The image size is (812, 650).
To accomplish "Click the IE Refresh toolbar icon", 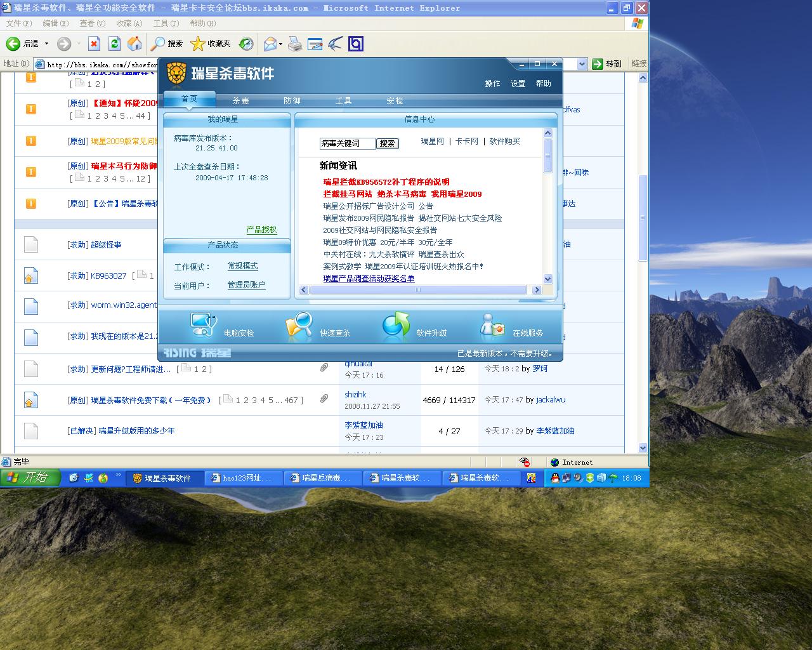I will [x=114, y=43].
